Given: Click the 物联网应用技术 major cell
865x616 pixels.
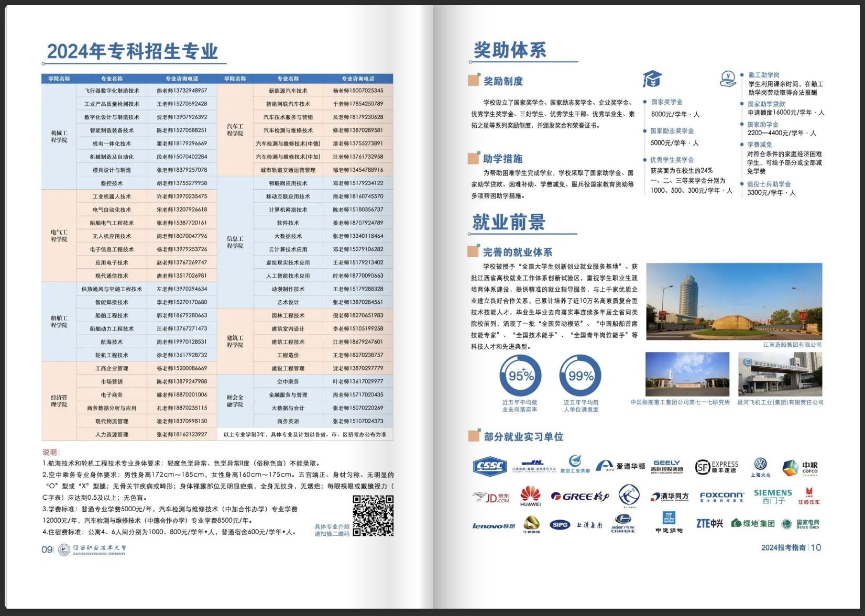Looking at the screenshot, I should (288, 183).
